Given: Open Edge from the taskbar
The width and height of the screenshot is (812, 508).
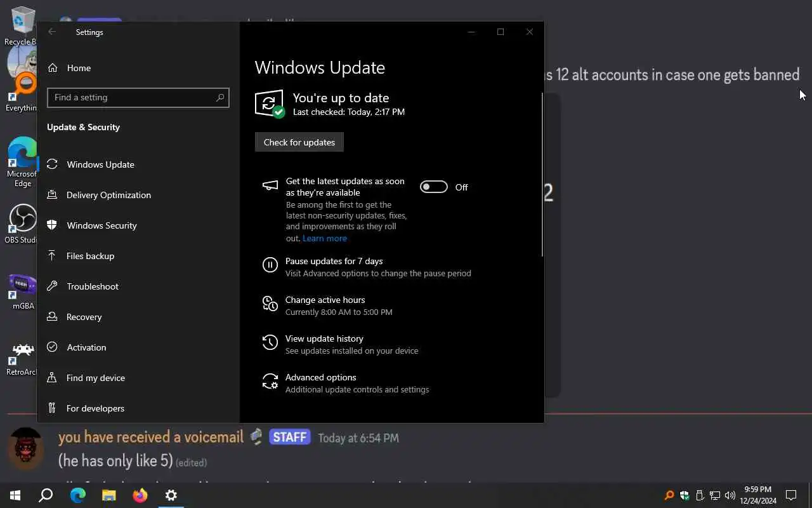Looking at the screenshot, I should (77, 495).
